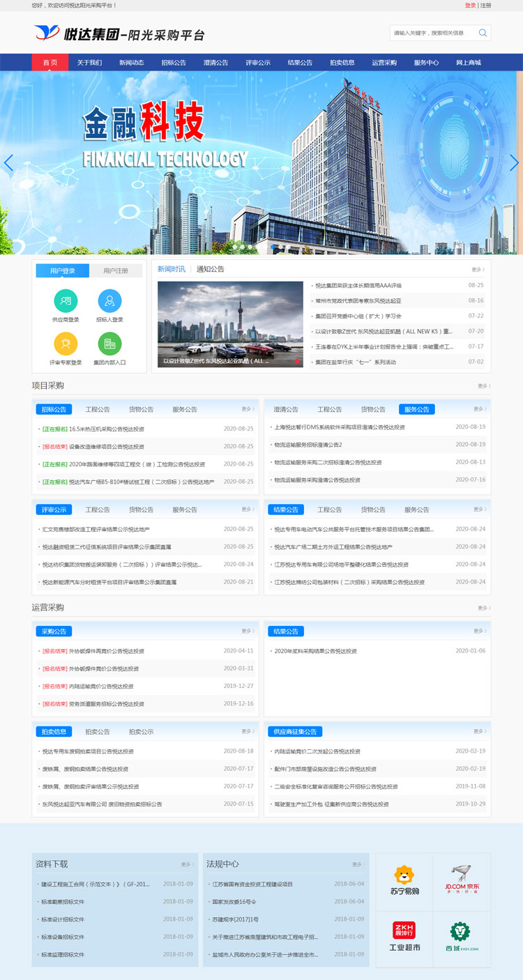523x980 pixels.
Task: Select 拍卖信息 in the navigation bar
Action: coord(342,63)
